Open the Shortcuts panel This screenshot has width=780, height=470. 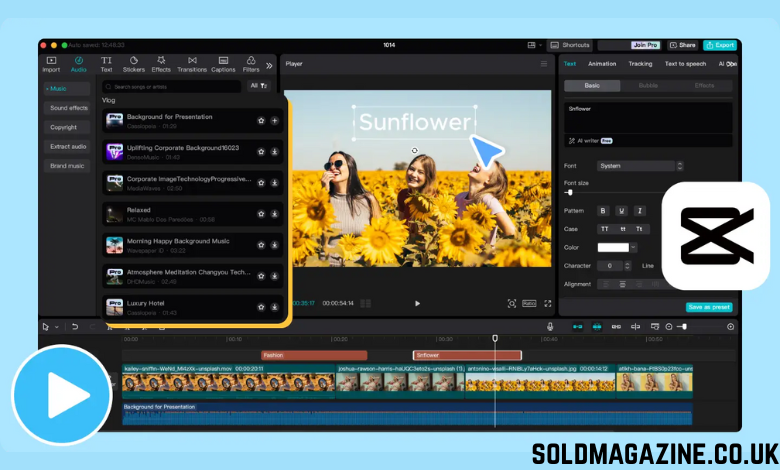570,45
